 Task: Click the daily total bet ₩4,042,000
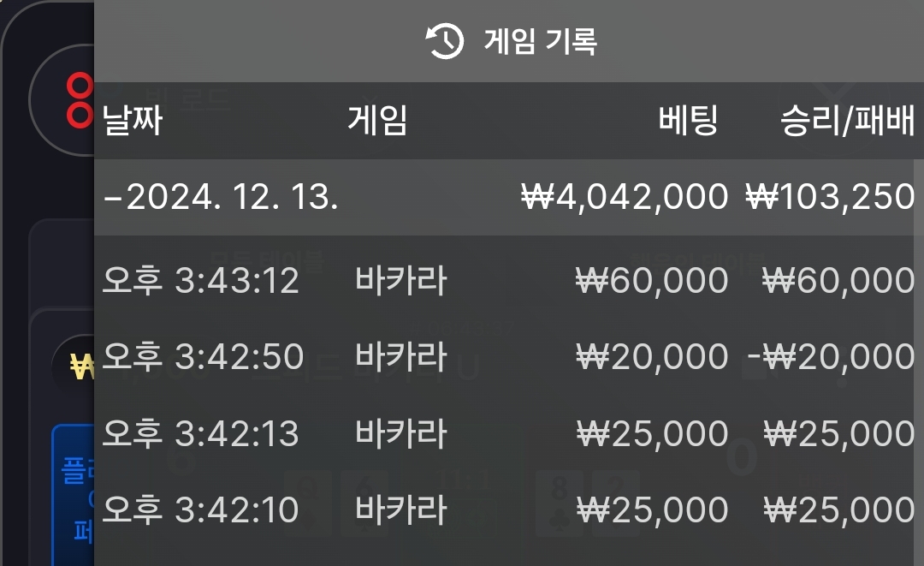tap(625, 197)
